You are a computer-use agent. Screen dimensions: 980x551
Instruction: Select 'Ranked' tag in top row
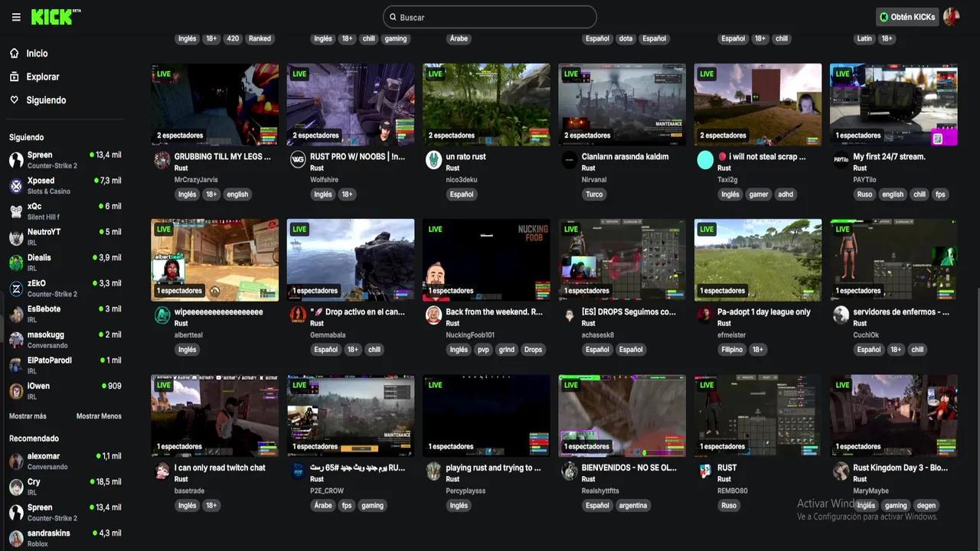(260, 38)
